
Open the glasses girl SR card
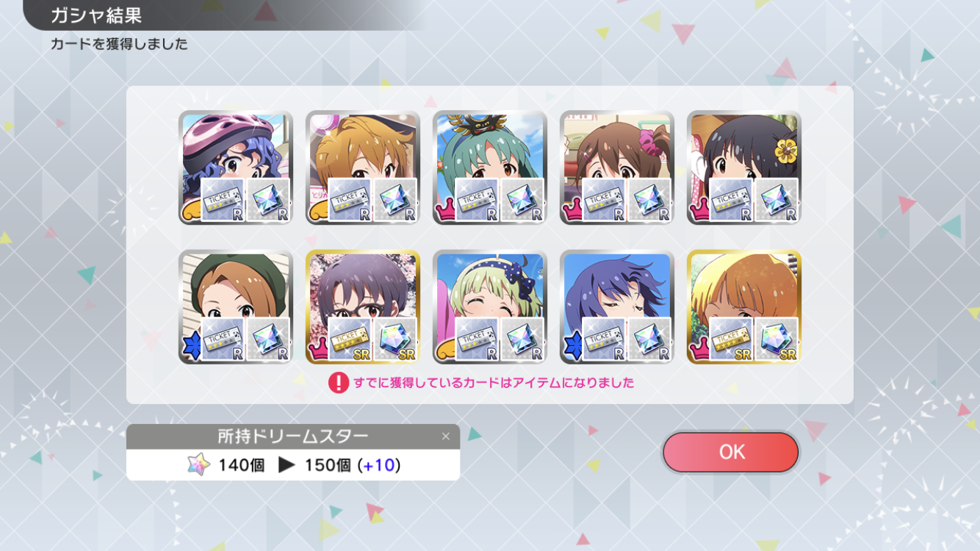click(x=363, y=307)
